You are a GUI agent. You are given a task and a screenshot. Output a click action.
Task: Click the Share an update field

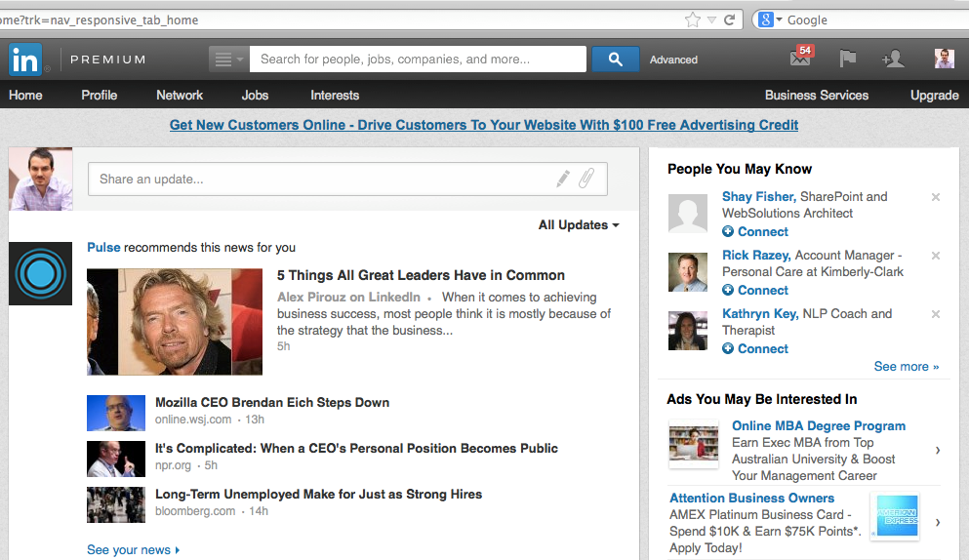[347, 180]
